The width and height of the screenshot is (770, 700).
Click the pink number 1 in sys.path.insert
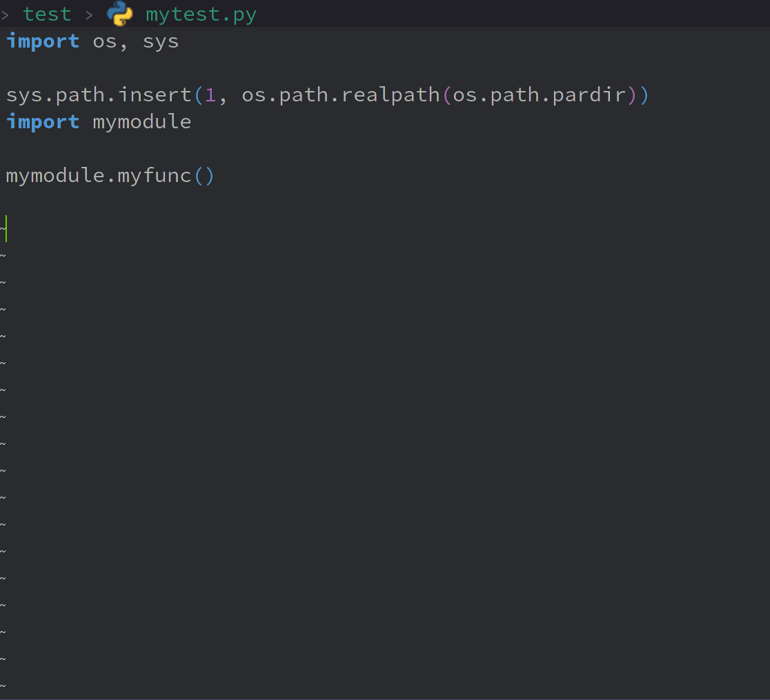point(208,94)
